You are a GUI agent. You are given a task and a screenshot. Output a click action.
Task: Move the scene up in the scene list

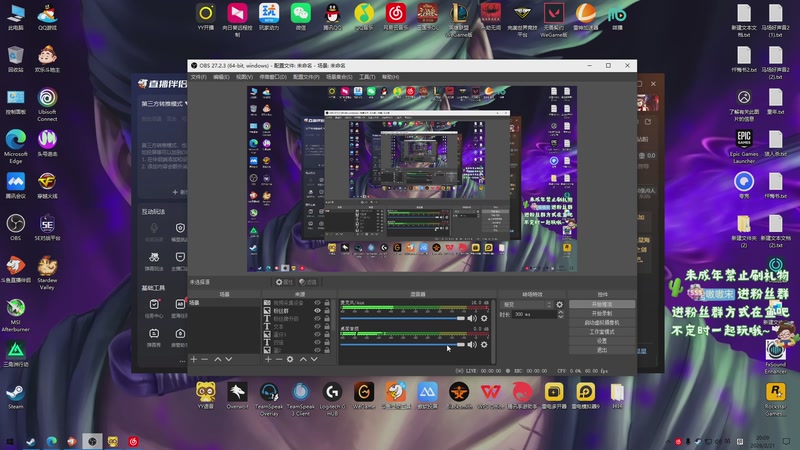pyautogui.click(x=218, y=359)
